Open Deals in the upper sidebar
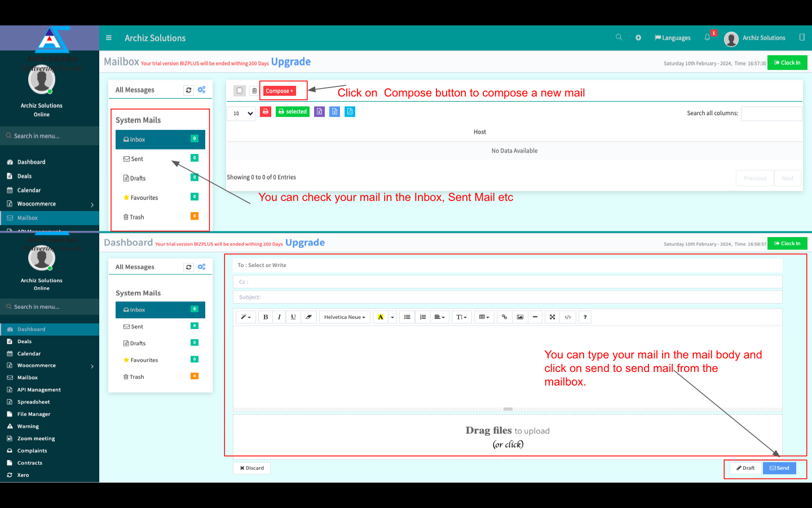Image resolution: width=812 pixels, height=508 pixels. 24,176
